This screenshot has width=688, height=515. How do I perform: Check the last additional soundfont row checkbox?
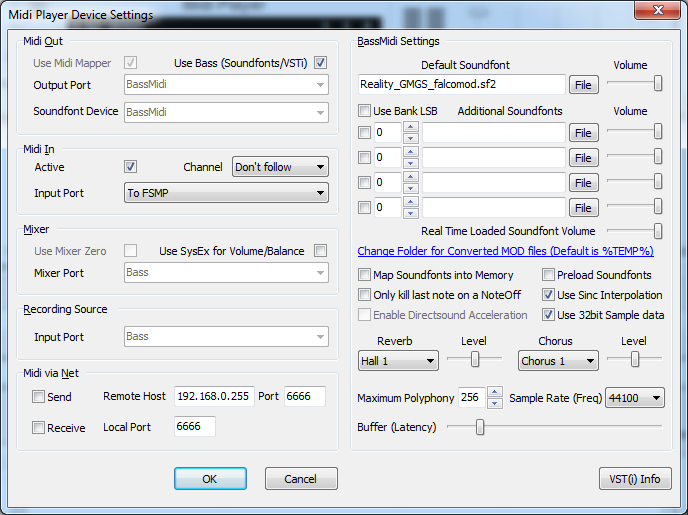click(x=364, y=207)
